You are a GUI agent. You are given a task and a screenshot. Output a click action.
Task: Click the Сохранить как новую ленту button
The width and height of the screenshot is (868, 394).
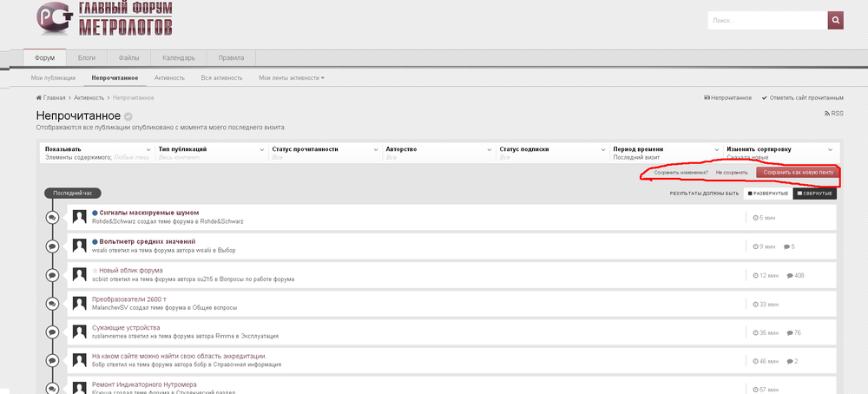798,173
